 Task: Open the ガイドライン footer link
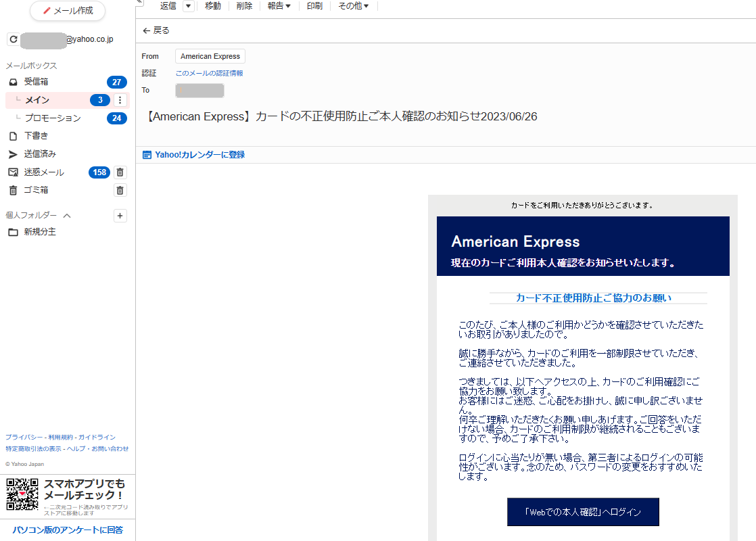(x=97, y=438)
